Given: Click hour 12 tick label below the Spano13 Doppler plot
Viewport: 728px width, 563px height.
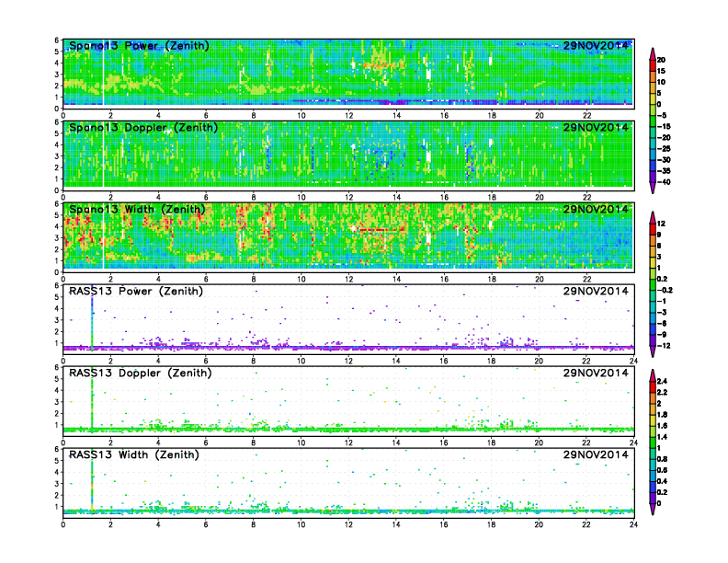Looking at the screenshot, I should click(x=348, y=197).
